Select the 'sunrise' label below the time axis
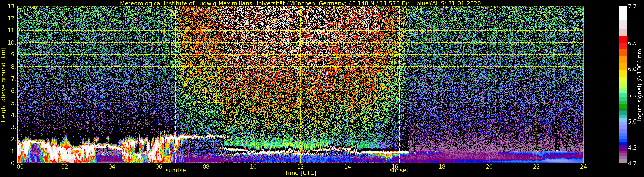Image resolution: width=644 pixels, height=177 pixels. click(x=176, y=171)
